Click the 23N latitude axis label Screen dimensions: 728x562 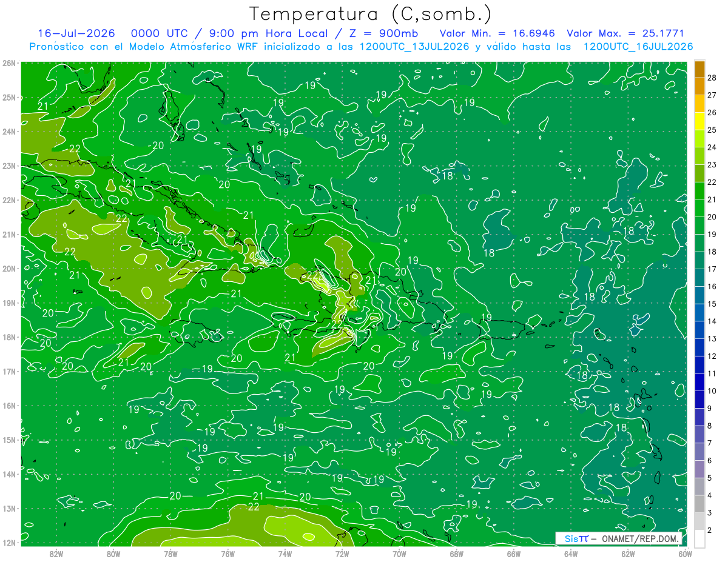[9, 166]
